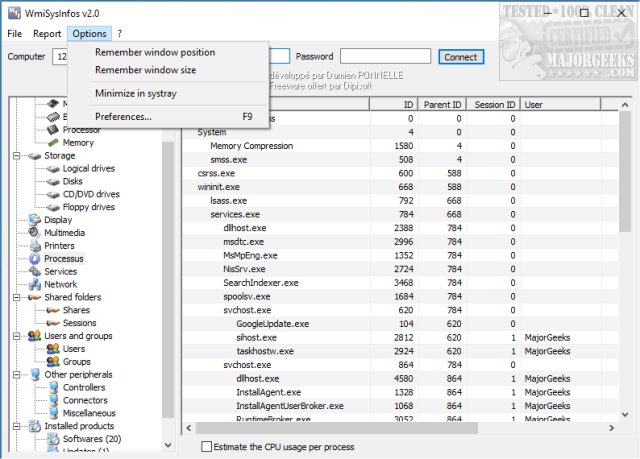Open the ? help menu
Image resolution: width=640 pixels, height=459 pixels.
pyautogui.click(x=120, y=33)
